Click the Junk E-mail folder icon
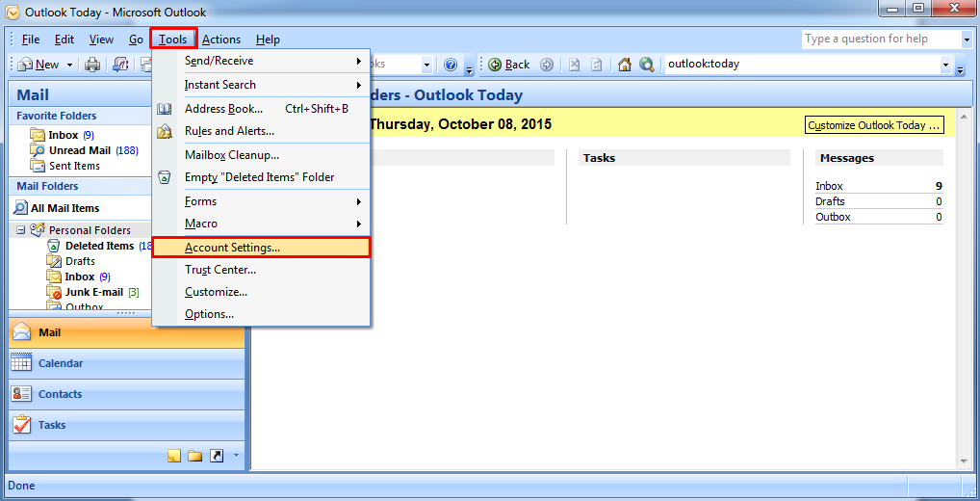Viewport: 980px width, 501px height. (x=54, y=292)
